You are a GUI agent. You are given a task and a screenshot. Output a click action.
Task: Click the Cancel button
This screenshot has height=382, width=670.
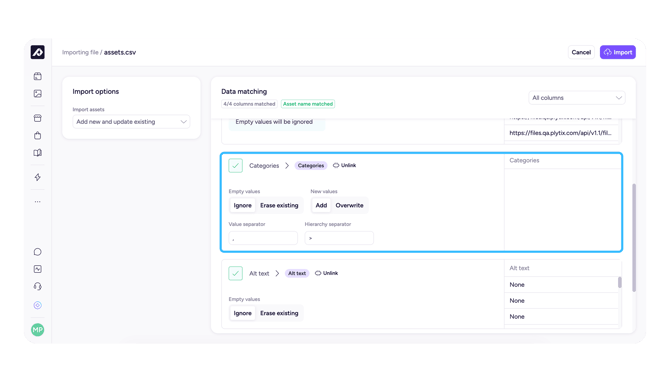581,52
